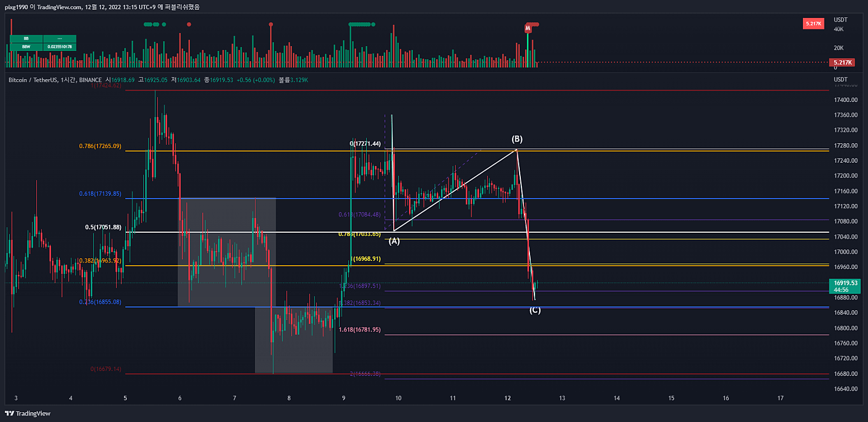Viewport: 868px width, 422px height.
Task: Click the close price value 16919.53 in legend
Action: [221, 80]
